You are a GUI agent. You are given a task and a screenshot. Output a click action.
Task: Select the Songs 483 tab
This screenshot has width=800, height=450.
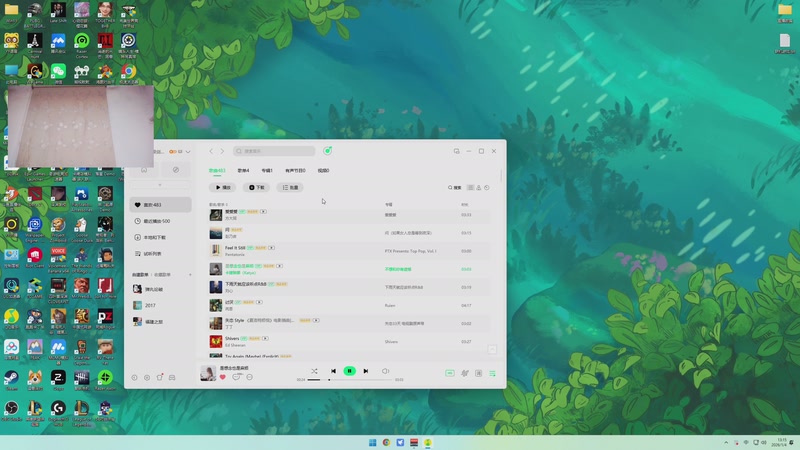point(217,170)
